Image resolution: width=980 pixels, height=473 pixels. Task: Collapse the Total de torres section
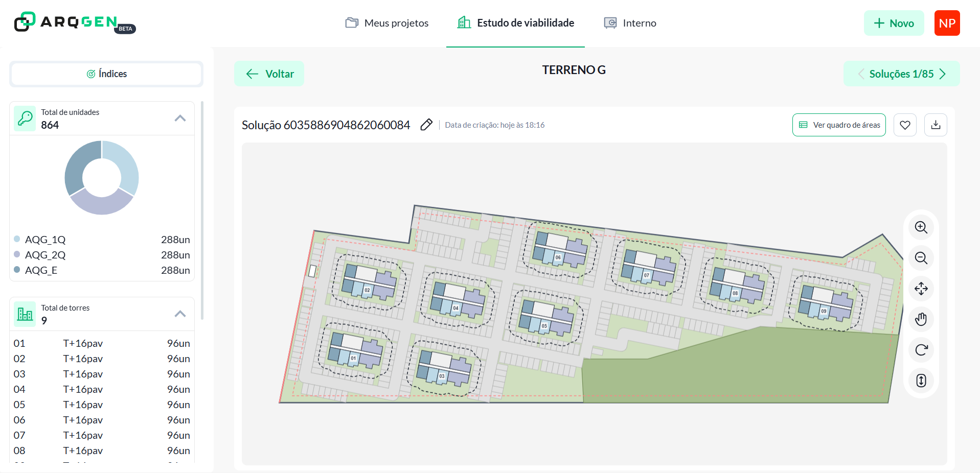(x=180, y=314)
